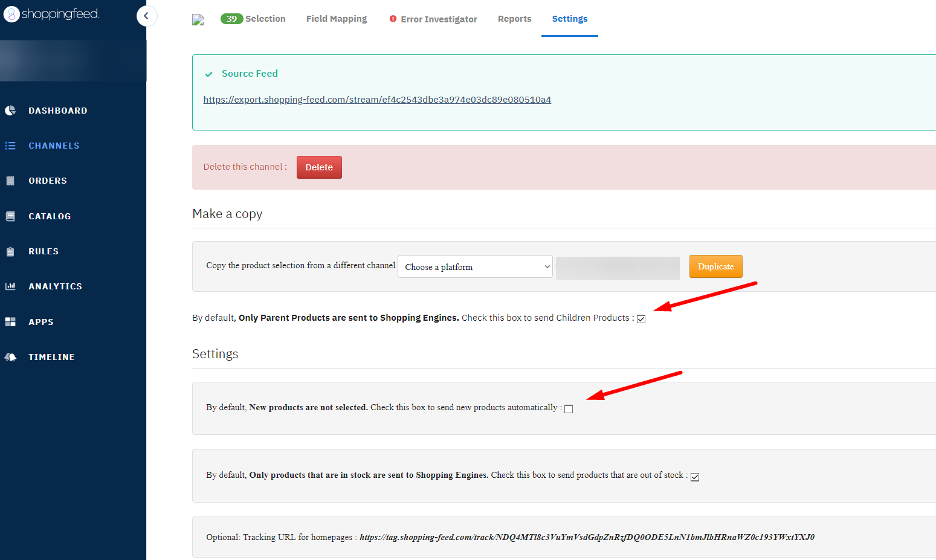Open the Error Investigator tab

tap(439, 19)
